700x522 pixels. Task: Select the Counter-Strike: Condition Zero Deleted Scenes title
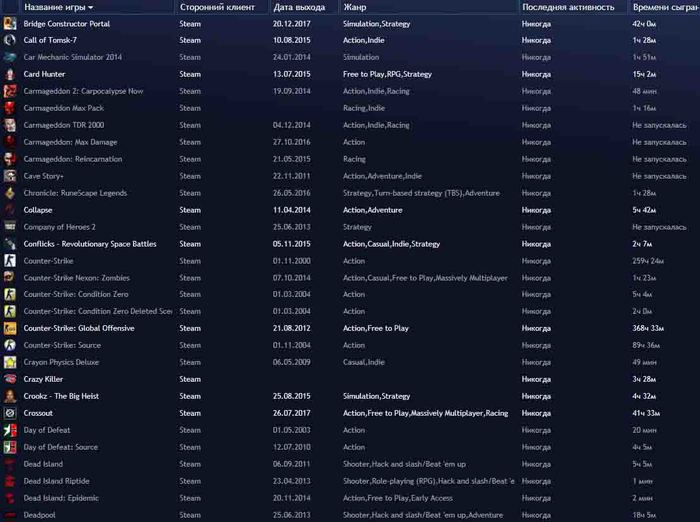pyautogui.click(x=98, y=311)
